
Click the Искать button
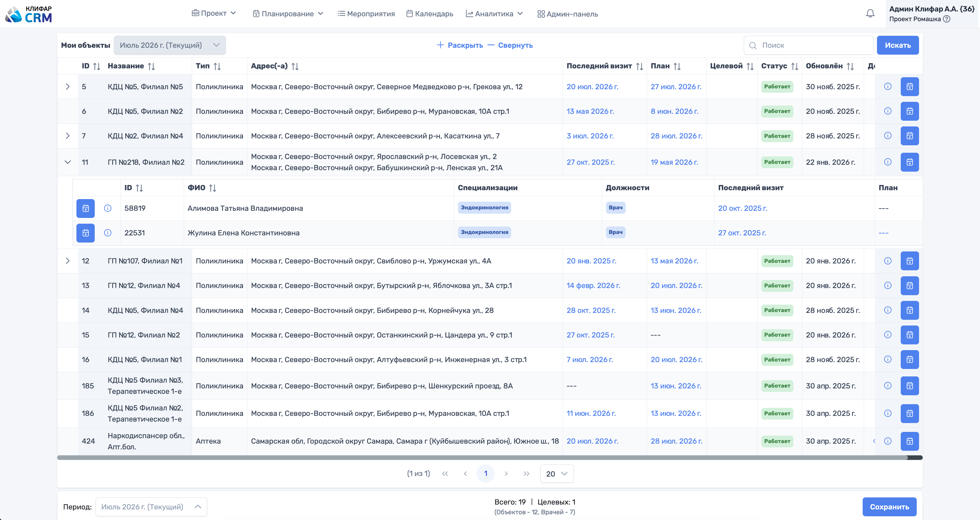898,45
